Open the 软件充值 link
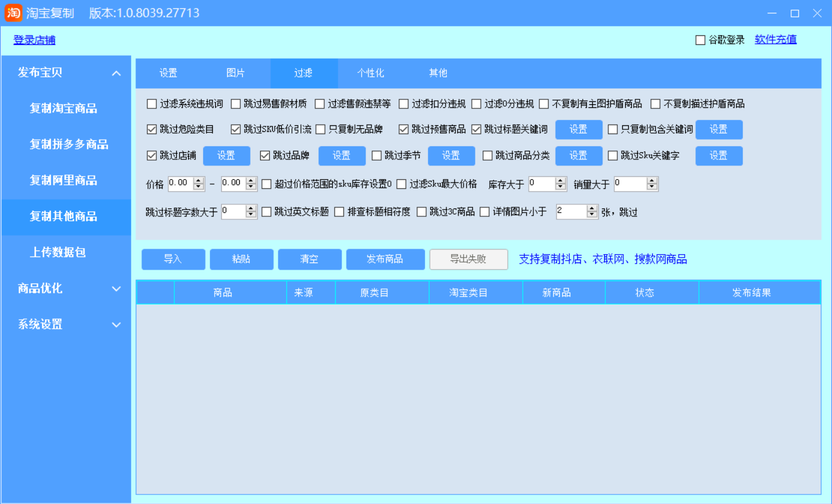Image resolution: width=832 pixels, height=504 pixels. click(775, 40)
